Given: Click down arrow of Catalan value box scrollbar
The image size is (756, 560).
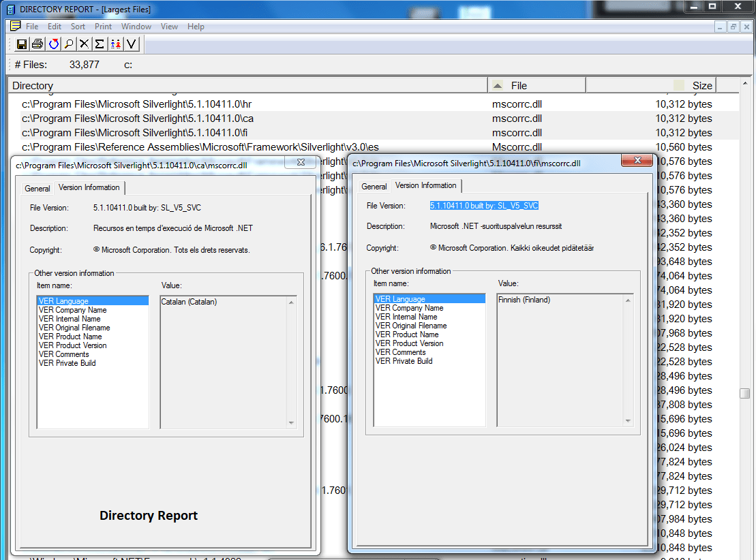Looking at the screenshot, I should tap(291, 422).
